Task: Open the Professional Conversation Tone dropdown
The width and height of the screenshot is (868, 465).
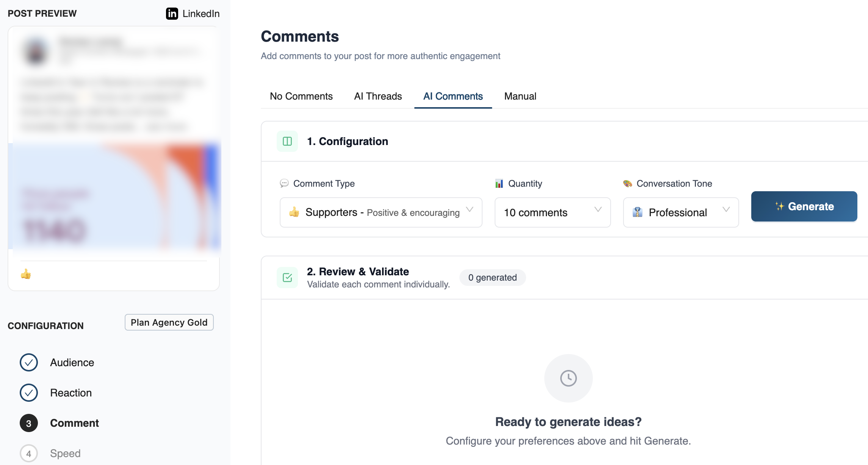Action: point(680,212)
